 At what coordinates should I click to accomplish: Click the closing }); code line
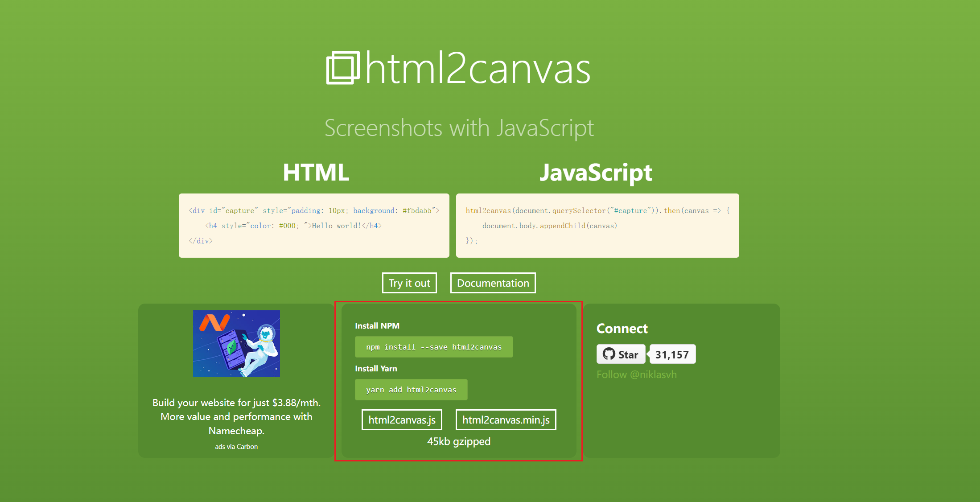coord(472,241)
